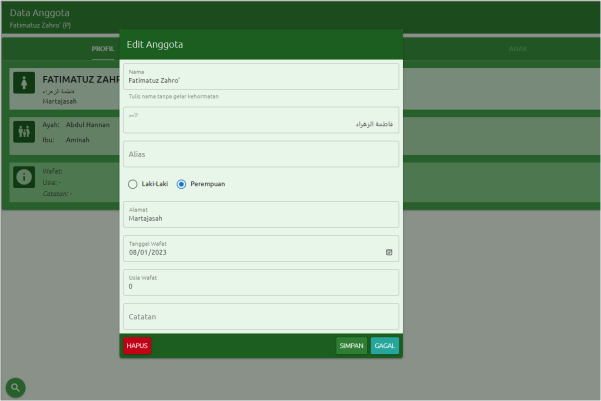This screenshot has width=601, height=401.
Task: Focus the Arabic name input field
Action: tap(260, 123)
